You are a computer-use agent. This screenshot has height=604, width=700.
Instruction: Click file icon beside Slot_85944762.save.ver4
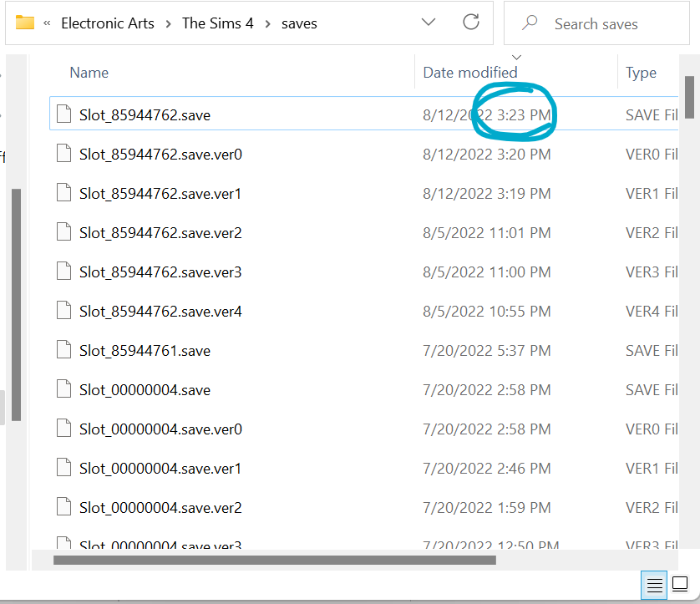click(x=63, y=310)
